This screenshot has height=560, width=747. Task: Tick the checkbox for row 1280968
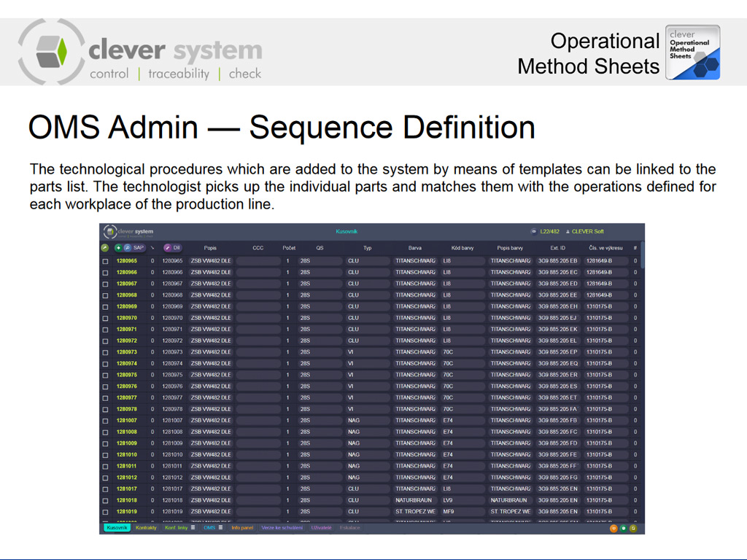[x=105, y=295]
